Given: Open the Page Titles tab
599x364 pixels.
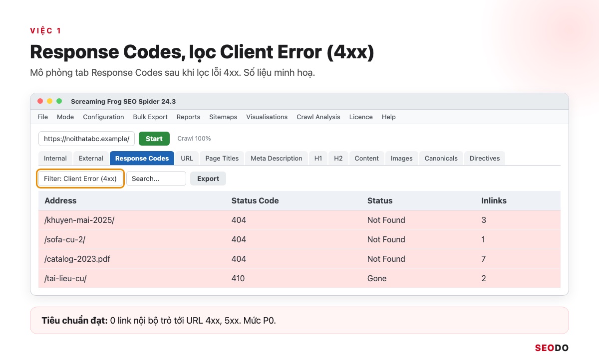Looking at the screenshot, I should [x=222, y=158].
